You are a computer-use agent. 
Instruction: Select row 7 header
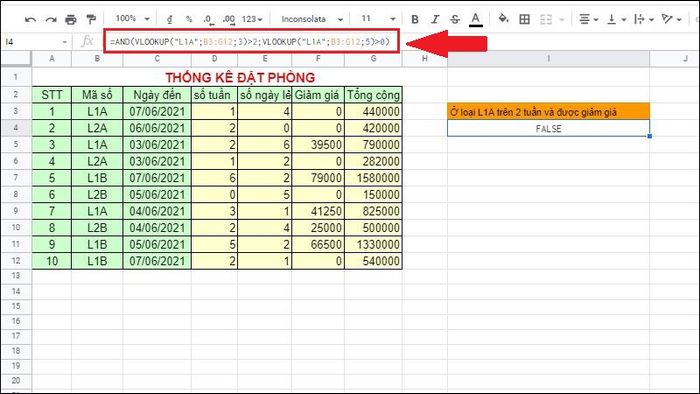click(16, 178)
